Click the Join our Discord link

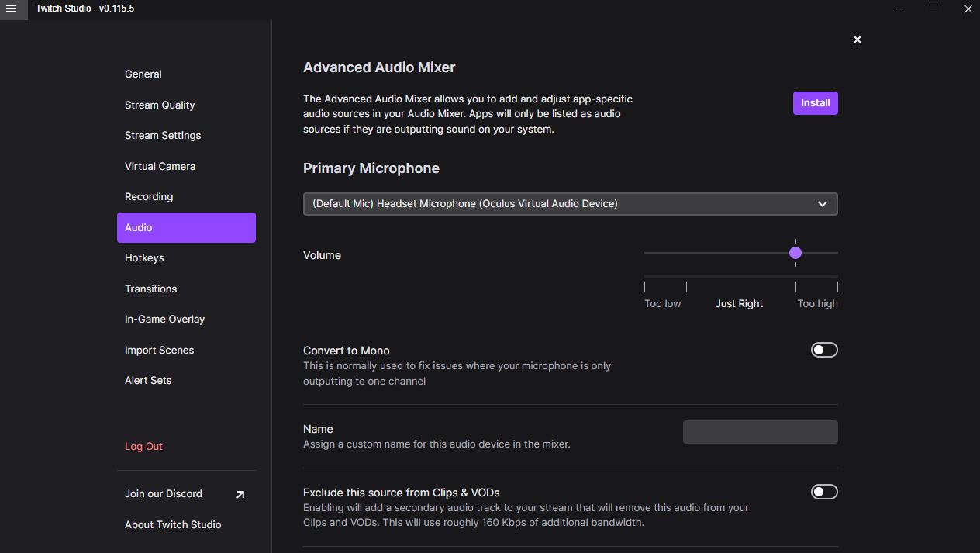[x=163, y=493]
